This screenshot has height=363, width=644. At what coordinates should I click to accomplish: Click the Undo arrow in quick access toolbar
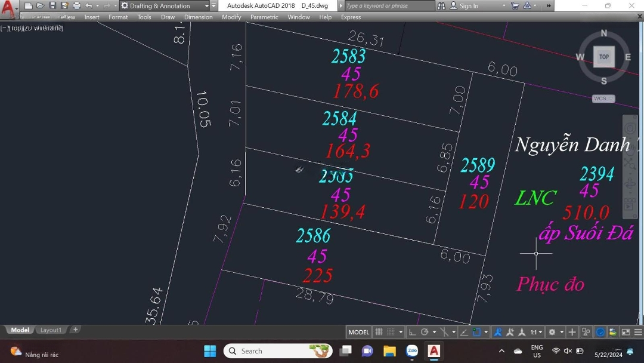coord(89,6)
